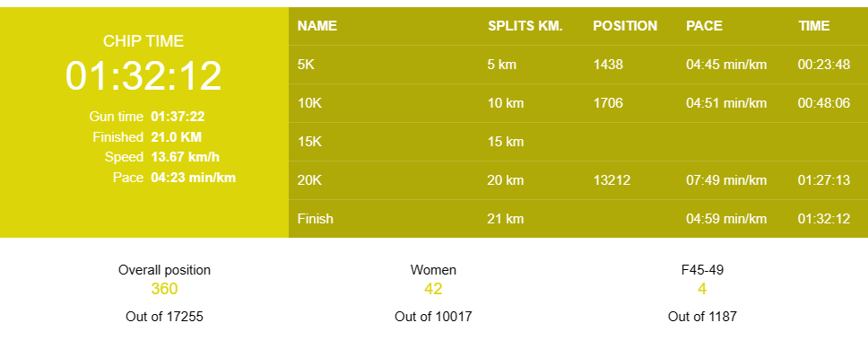Screen dimensions: 868x349
Task: Select the Speed value 13.67 km/h
Action: pyautogui.click(x=185, y=157)
